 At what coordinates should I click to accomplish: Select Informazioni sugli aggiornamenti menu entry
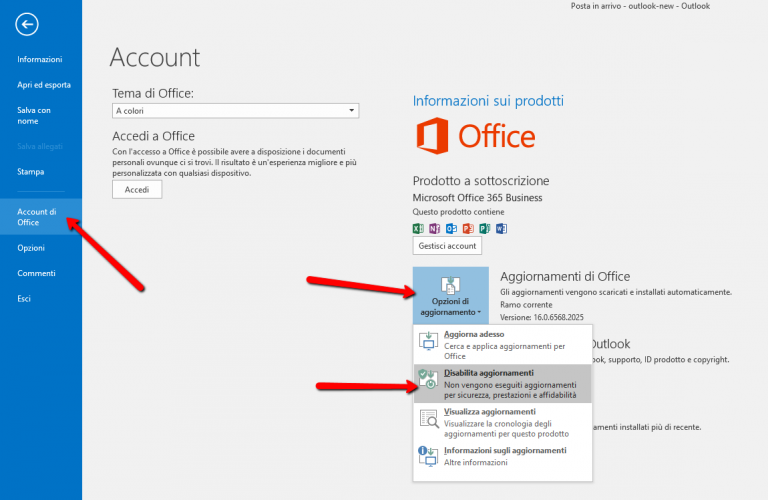point(503,456)
